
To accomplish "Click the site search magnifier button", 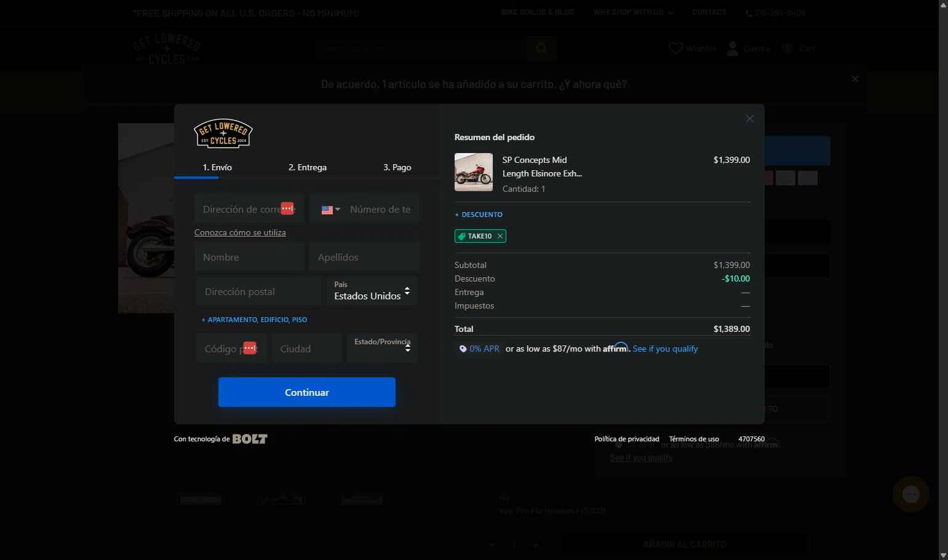I will point(541,48).
